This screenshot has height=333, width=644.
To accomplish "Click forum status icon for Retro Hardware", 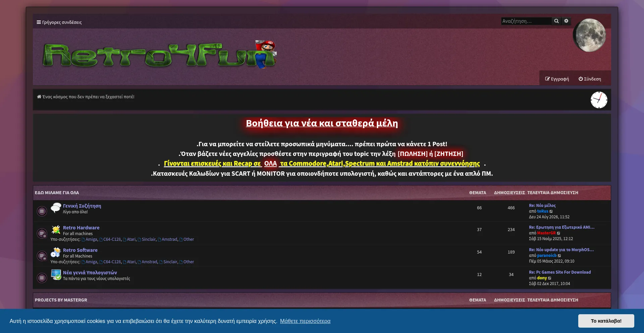I will [x=42, y=233].
